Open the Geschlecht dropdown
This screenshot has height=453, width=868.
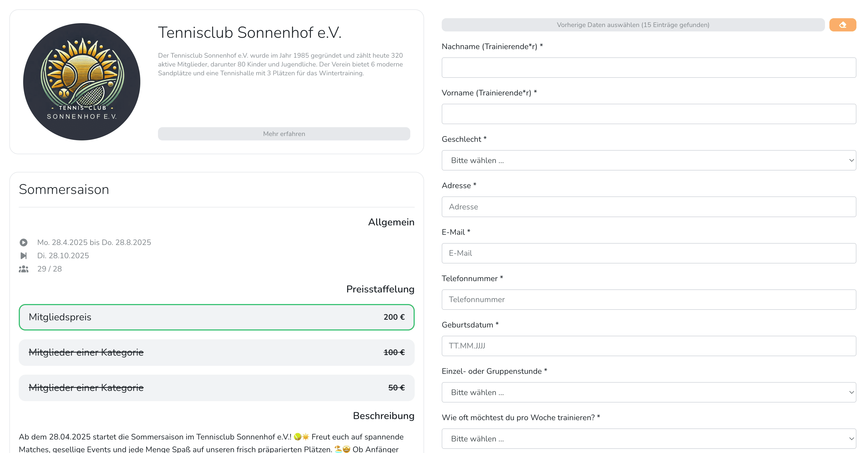[x=649, y=161]
